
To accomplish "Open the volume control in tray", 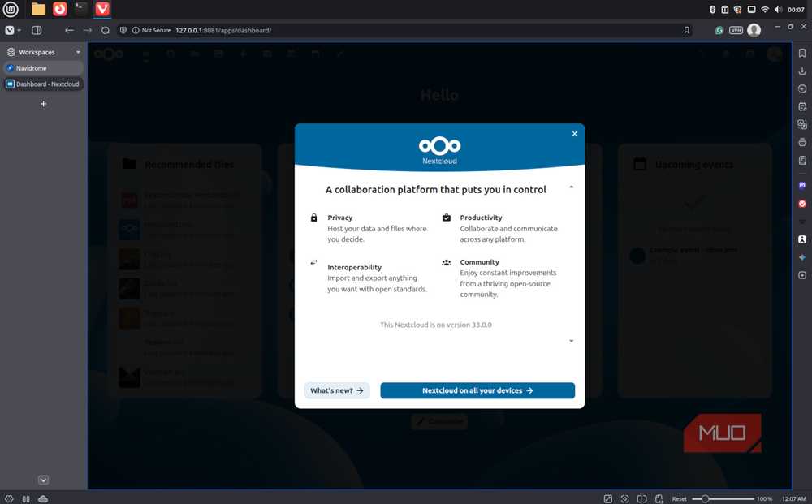I will point(778,9).
